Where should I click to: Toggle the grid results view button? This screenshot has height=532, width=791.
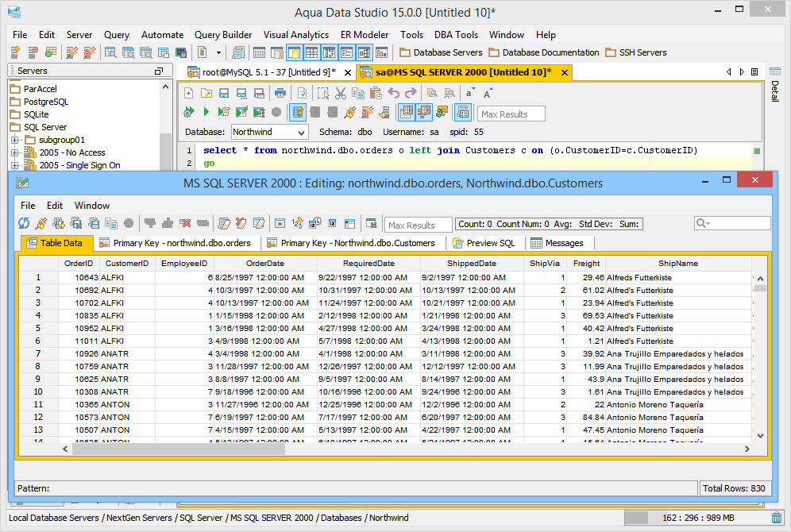click(x=406, y=113)
